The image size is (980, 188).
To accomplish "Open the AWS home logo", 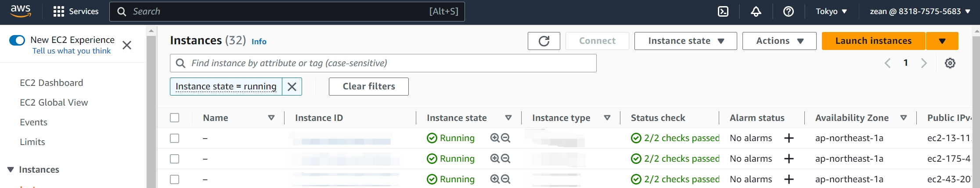I will [21, 11].
